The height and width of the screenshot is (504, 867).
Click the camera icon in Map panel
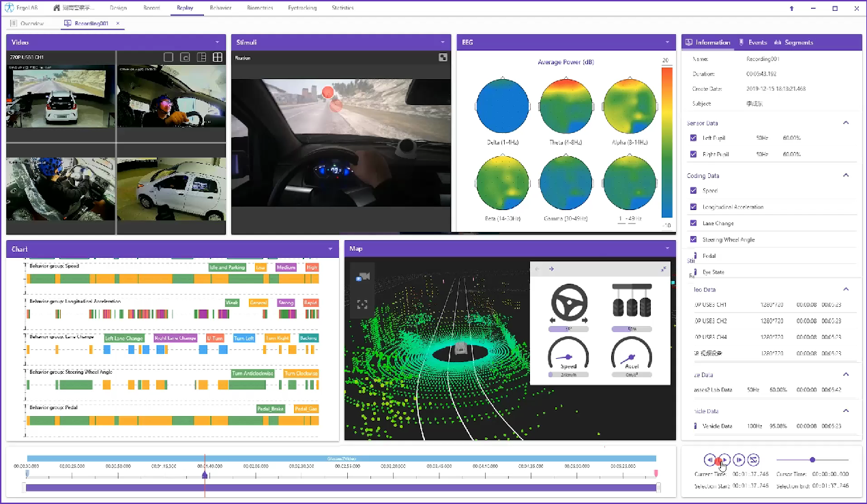pyautogui.click(x=362, y=276)
